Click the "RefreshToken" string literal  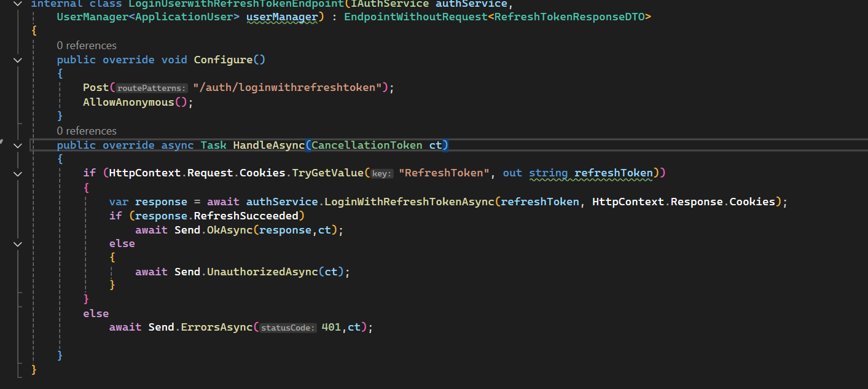pyautogui.click(x=444, y=173)
